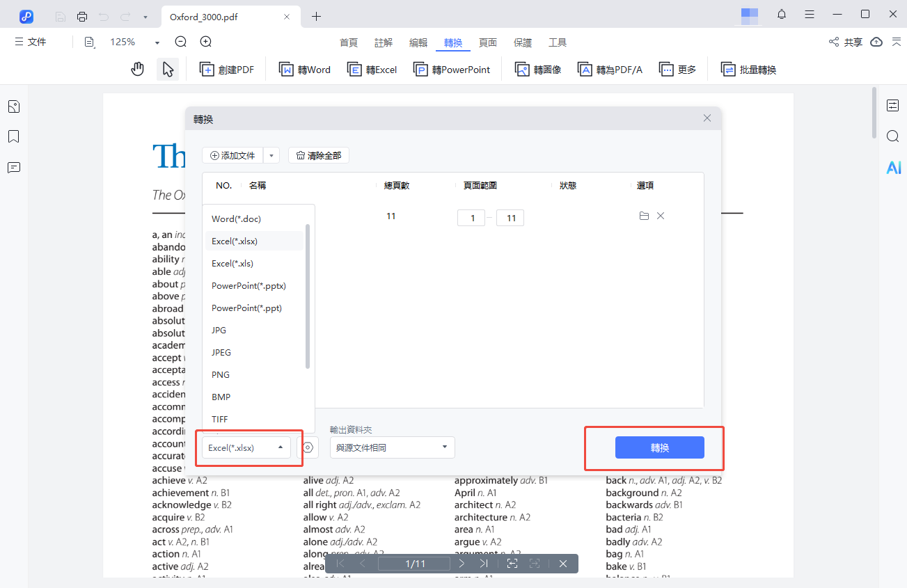Viewport: 907px width, 588px height.
Task: Select the arrow selection tool
Action: click(x=168, y=69)
